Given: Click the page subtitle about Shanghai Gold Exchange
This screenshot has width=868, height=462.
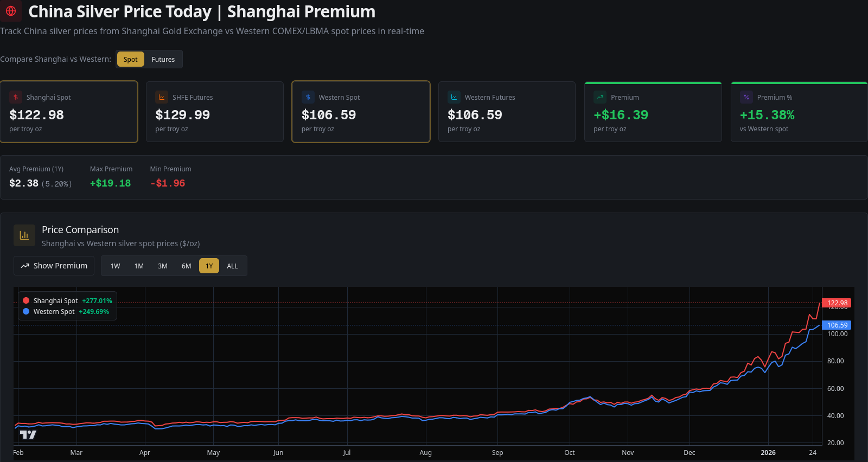Looking at the screenshot, I should click(212, 31).
